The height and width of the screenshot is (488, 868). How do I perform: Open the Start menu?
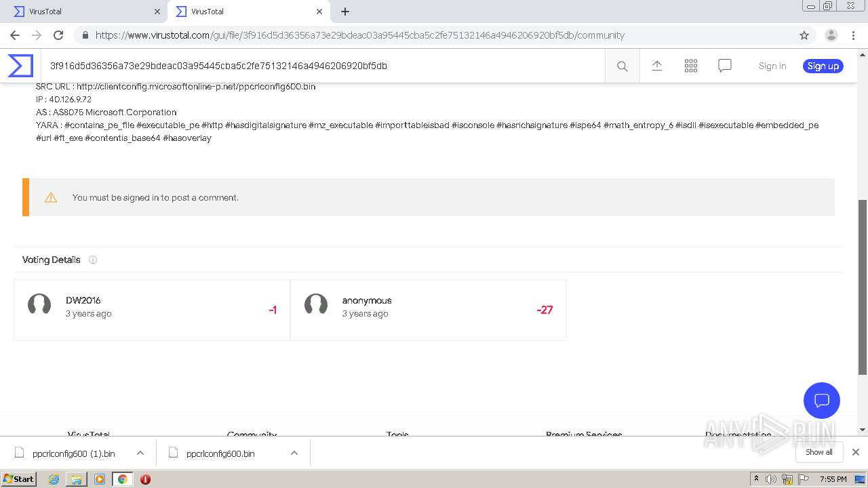[x=18, y=479]
